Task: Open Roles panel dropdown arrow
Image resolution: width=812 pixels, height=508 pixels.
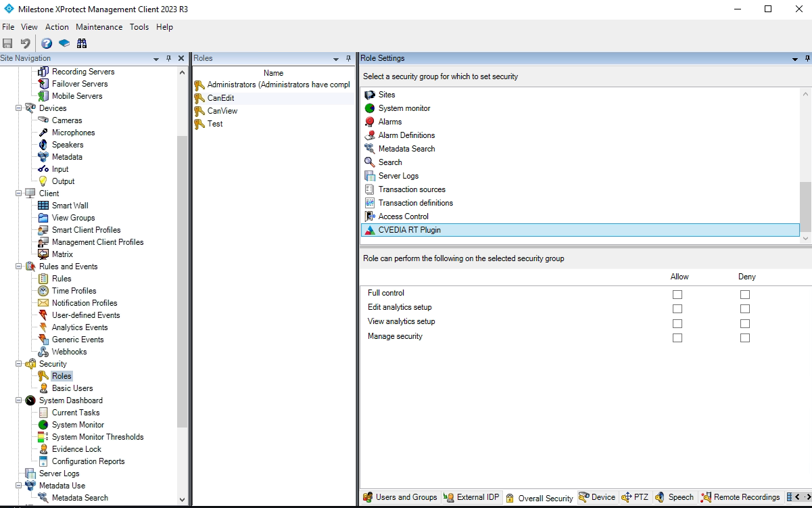Action: (x=336, y=59)
